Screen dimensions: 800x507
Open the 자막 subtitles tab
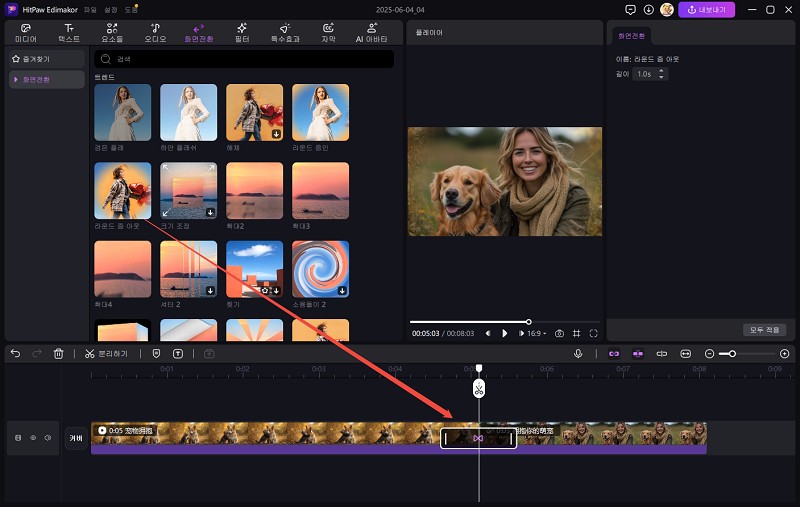coord(328,33)
